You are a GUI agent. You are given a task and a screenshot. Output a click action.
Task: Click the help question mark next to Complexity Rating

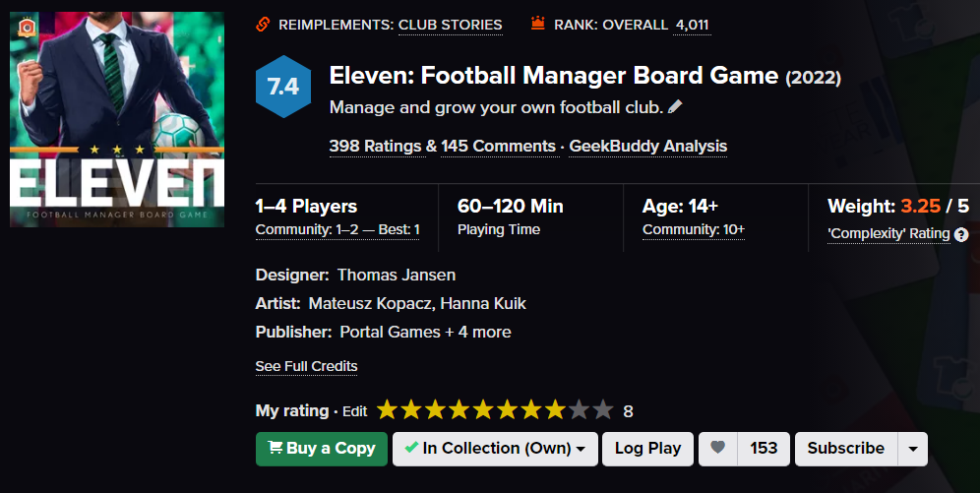[961, 235]
